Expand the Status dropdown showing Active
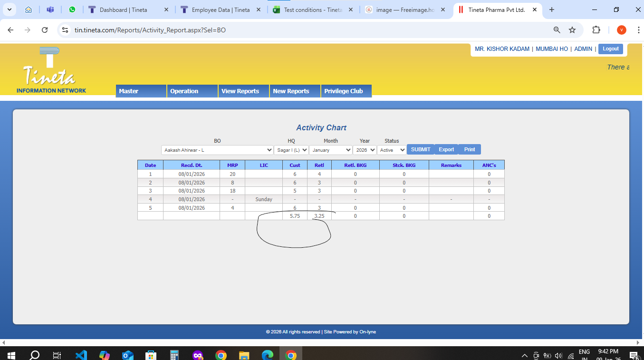644x360 pixels. click(x=392, y=150)
